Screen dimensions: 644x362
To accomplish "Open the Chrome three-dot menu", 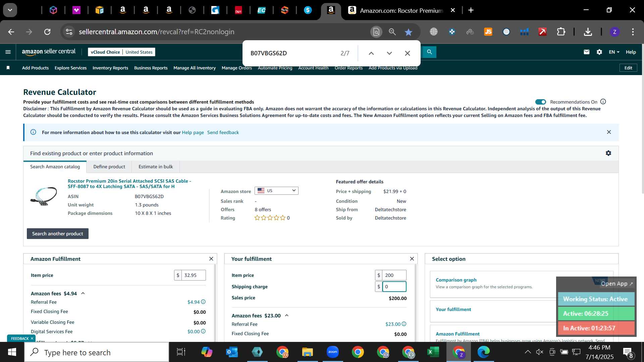I will 633,32.
